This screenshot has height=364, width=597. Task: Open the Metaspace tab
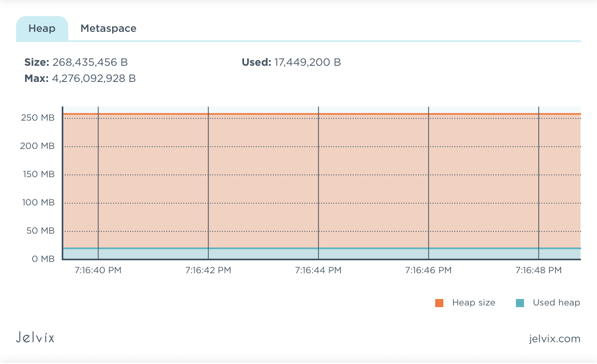pos(108,29)
